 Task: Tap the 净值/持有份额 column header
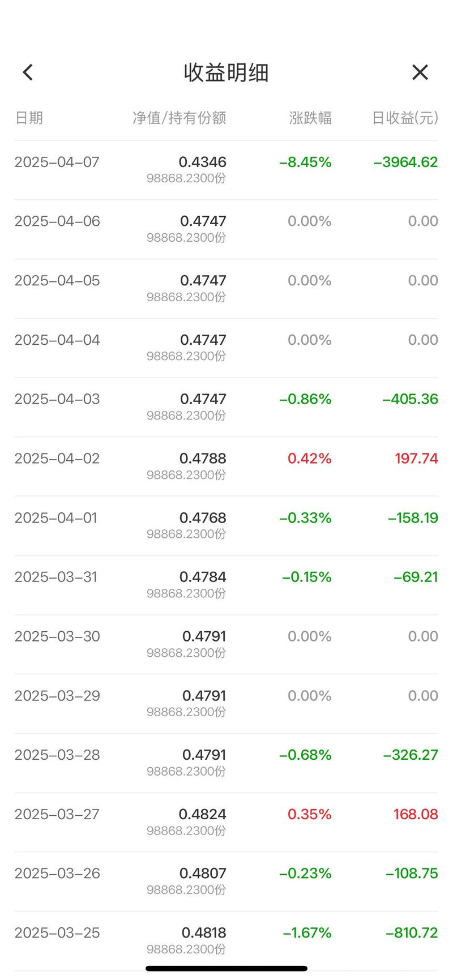tap(179, 118)
